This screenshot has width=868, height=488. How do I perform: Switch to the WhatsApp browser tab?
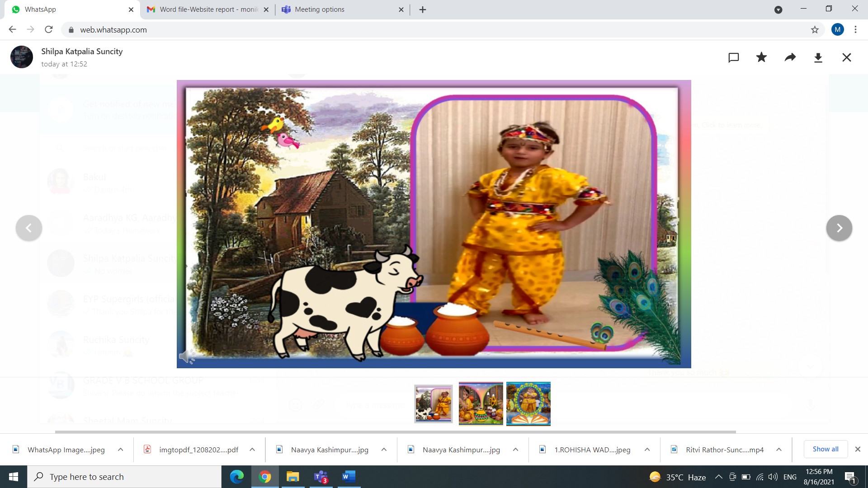click(72, 9)
